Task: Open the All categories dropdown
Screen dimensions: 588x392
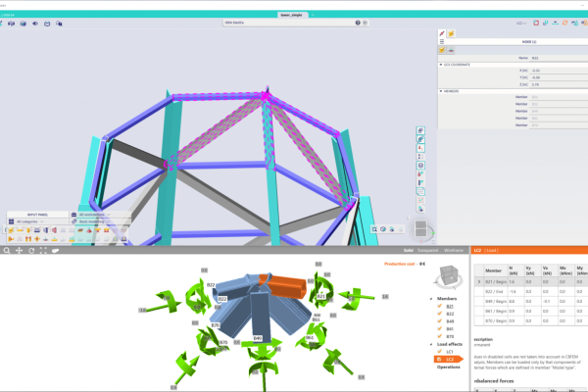Action: coord(39,221)
